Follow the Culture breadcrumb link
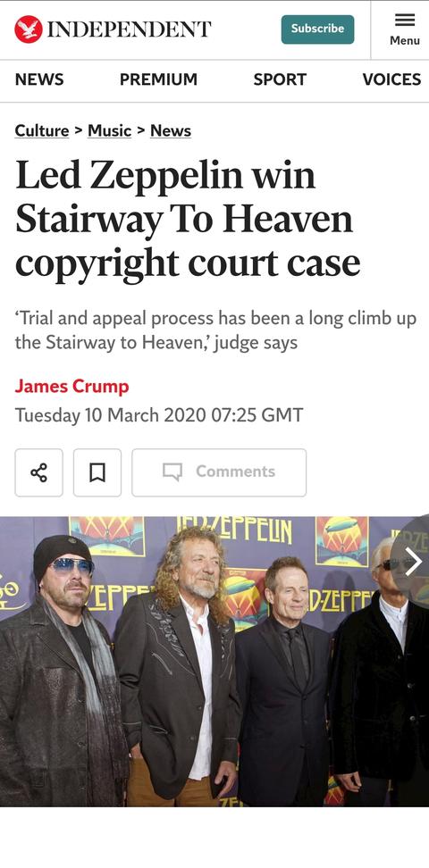Screen dimensions: 429x868 [42, 131]
